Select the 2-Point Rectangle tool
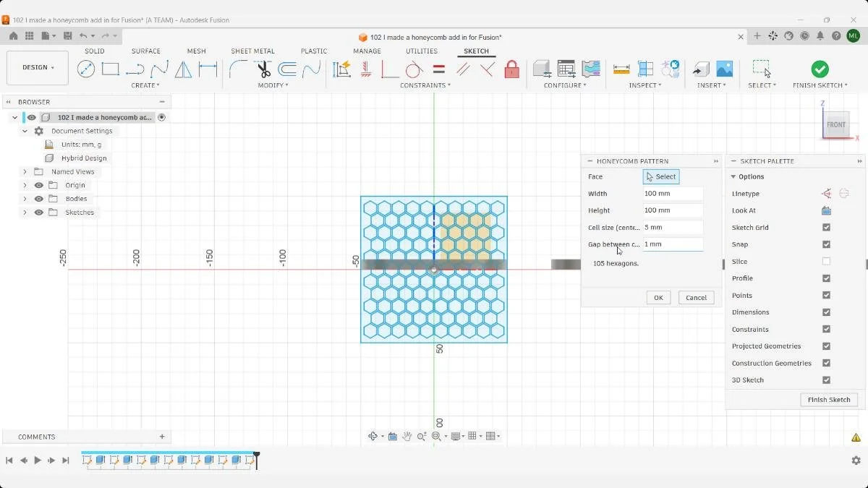868x488 pixels. [111, 69]
